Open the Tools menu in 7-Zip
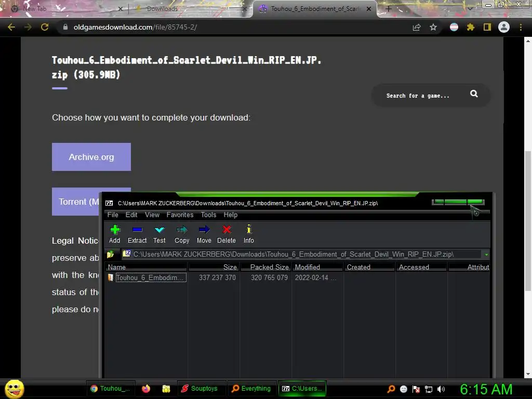Screen dimensions: 532x399 click(208, 215)
